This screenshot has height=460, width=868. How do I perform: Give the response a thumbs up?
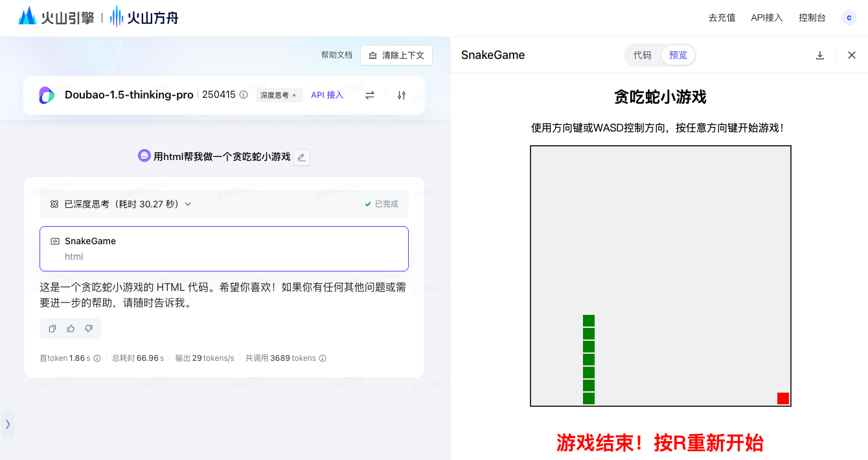[x=71, y=328]
